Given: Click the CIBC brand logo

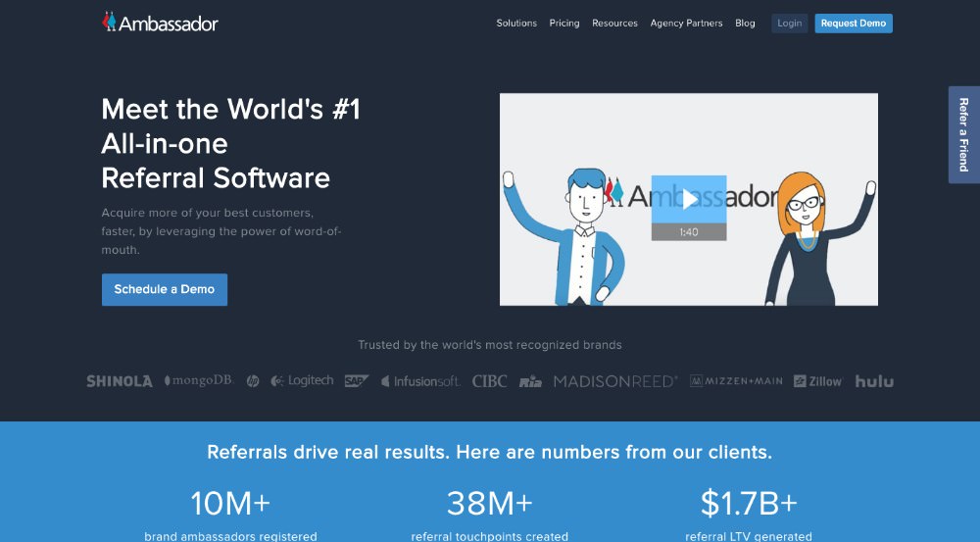Looking at the screenshot, I should [489, 381].
